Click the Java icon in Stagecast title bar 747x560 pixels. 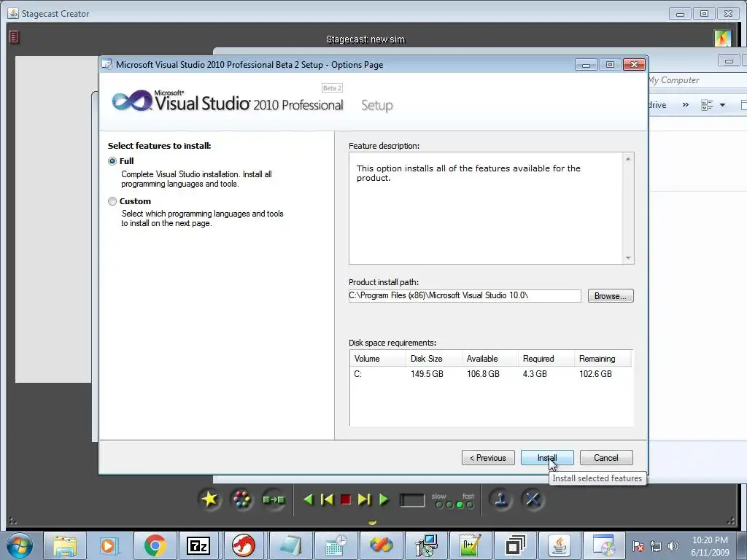pyautogui.click(x=13, y=13)
